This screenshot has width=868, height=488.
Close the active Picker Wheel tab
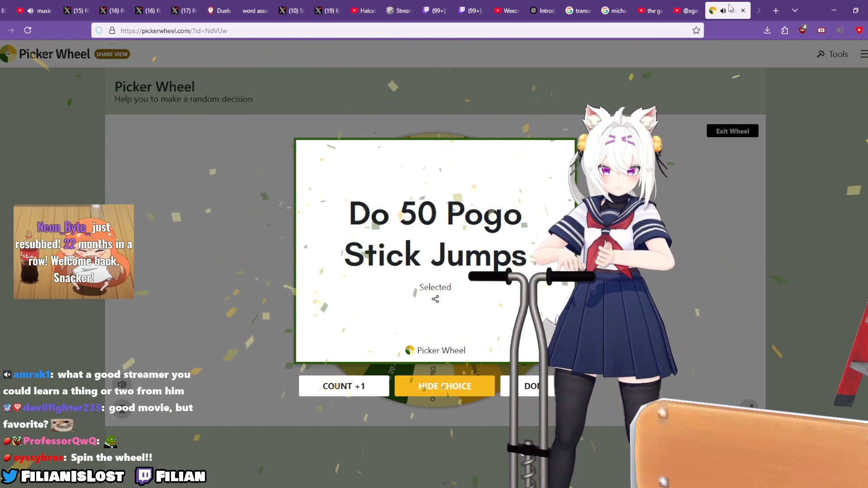[743, 10]
